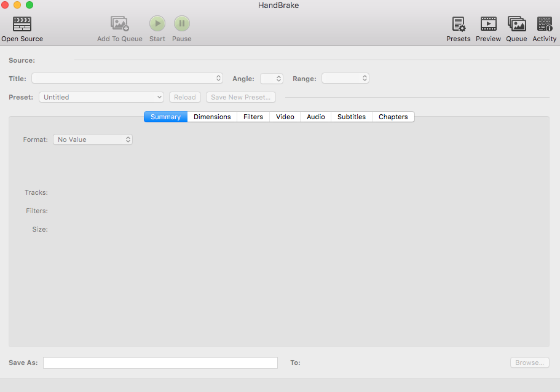560x392 pixels.
Task: Close the HandBrake window
Action: [x=5, y=5]
